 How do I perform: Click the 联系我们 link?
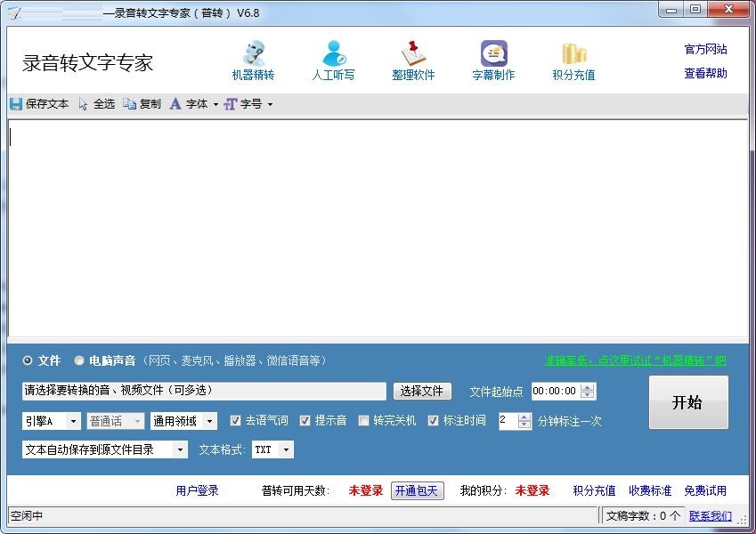tap(709, 515)
